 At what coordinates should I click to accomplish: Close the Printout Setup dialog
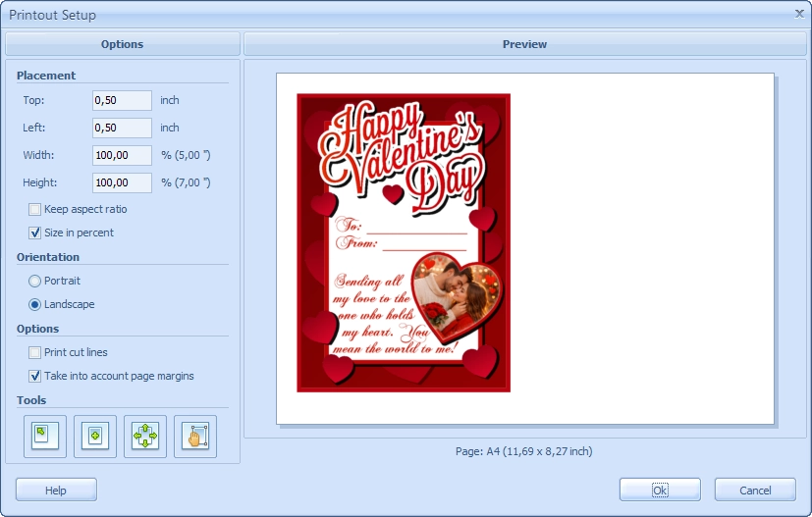point(797,14)
